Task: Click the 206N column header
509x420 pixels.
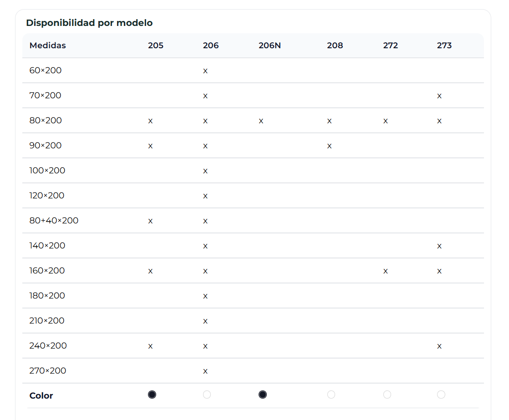Action: 270,46
